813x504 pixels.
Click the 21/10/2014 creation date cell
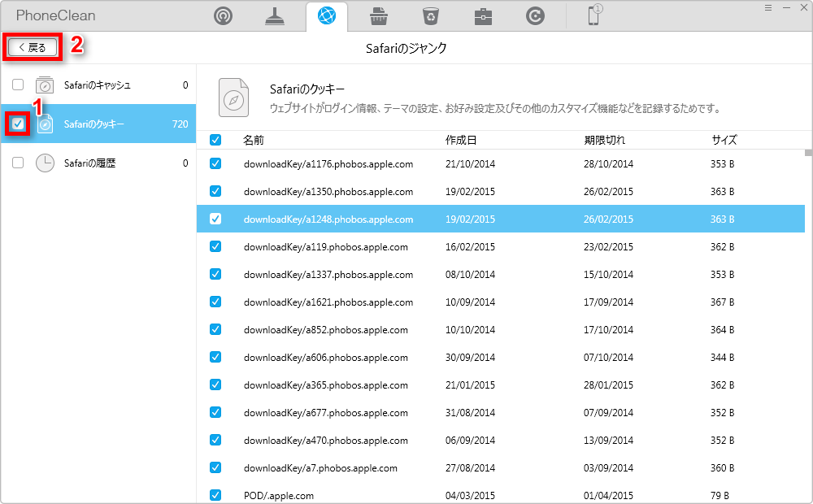coord(470,164)
